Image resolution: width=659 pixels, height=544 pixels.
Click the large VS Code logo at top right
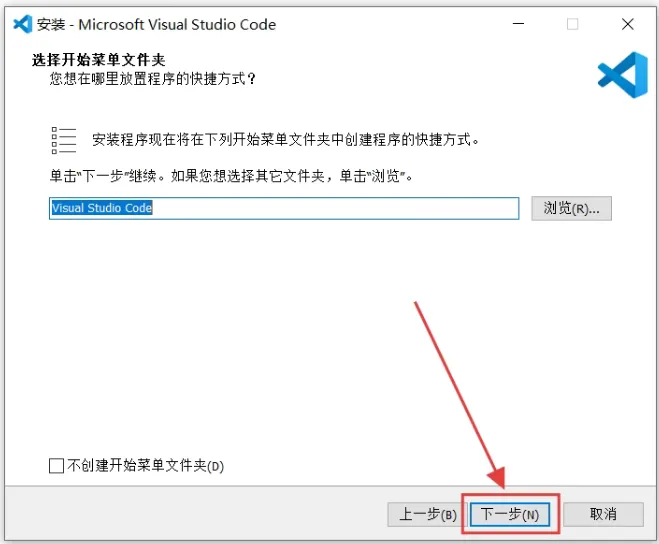point(623,75)
